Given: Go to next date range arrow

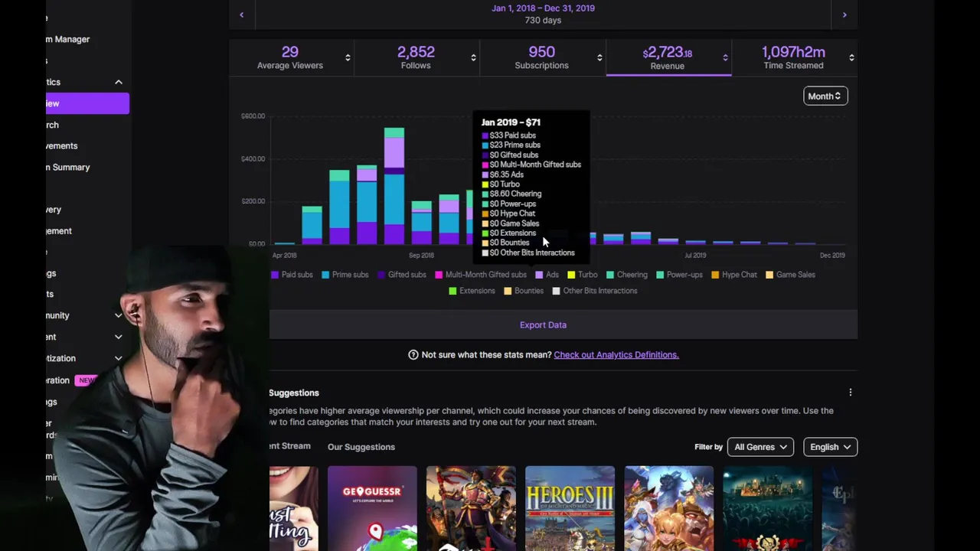Looking at the screenshot, I should (x=844, y=15).
